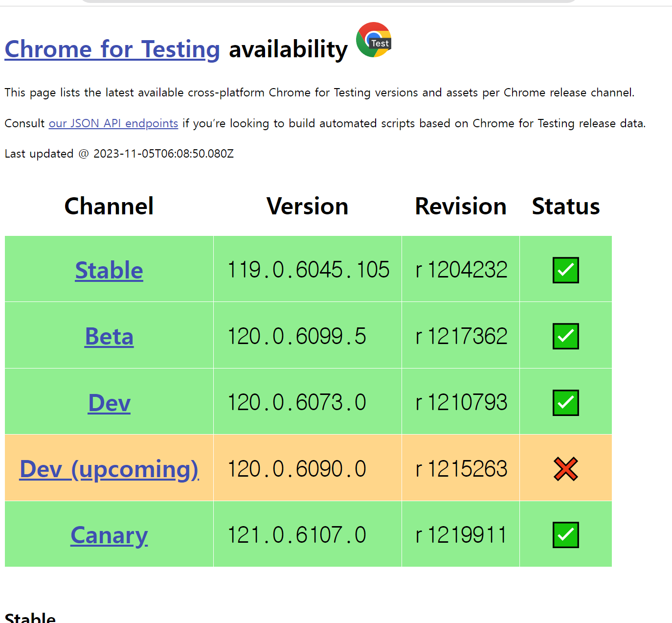
Task: Click the Version column header
Action: coord(308,206)
